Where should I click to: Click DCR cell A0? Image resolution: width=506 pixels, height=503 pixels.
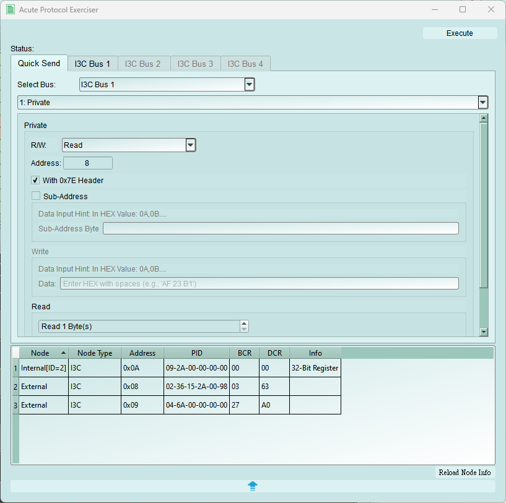(x=275, y=405)
